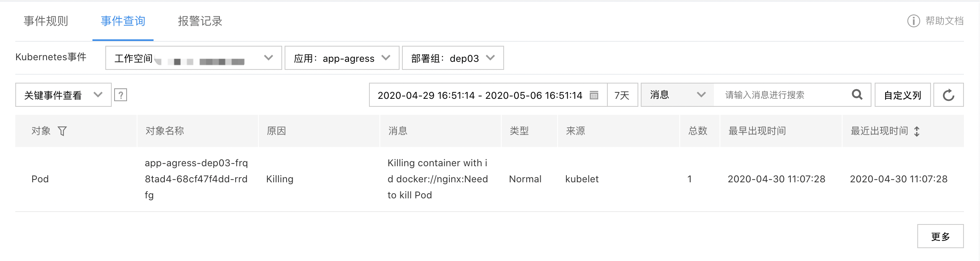
Task: Open the 消息 search type dropdown
Action: click(677, 95)
